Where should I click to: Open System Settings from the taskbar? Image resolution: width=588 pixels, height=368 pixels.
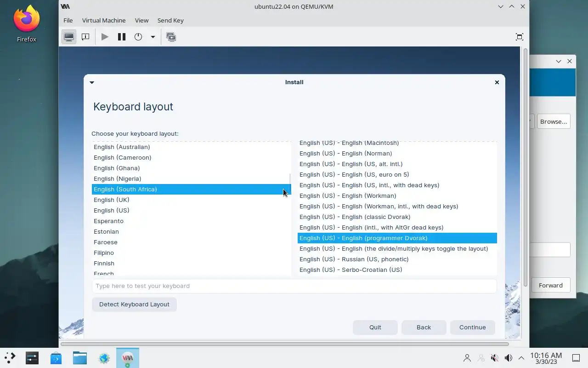tap(32, 358)
